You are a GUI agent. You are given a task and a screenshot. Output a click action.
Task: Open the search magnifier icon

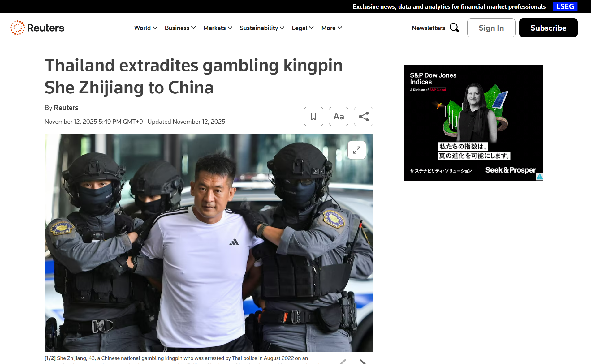coord(454,28)
